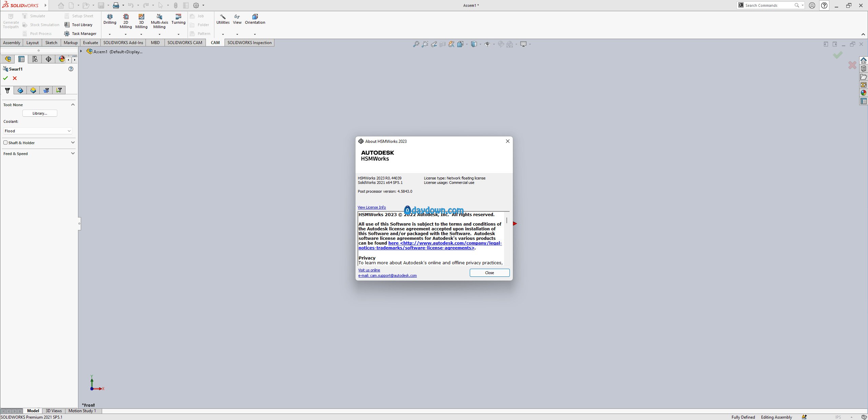Select the Multi-Axis Milling icon
Image resolution: width=868 pixels, height=420 pixels.
tap(159, 17)
